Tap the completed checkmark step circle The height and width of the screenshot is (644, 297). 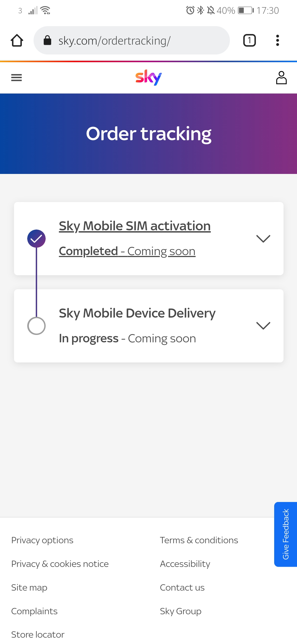[36, 239]
